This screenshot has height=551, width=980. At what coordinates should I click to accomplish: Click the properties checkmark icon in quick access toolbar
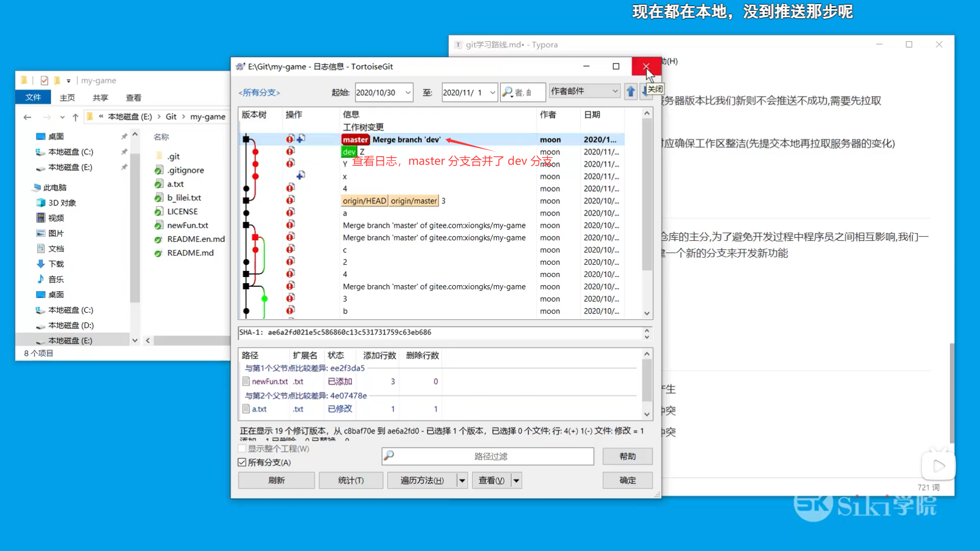pos(44,80)
